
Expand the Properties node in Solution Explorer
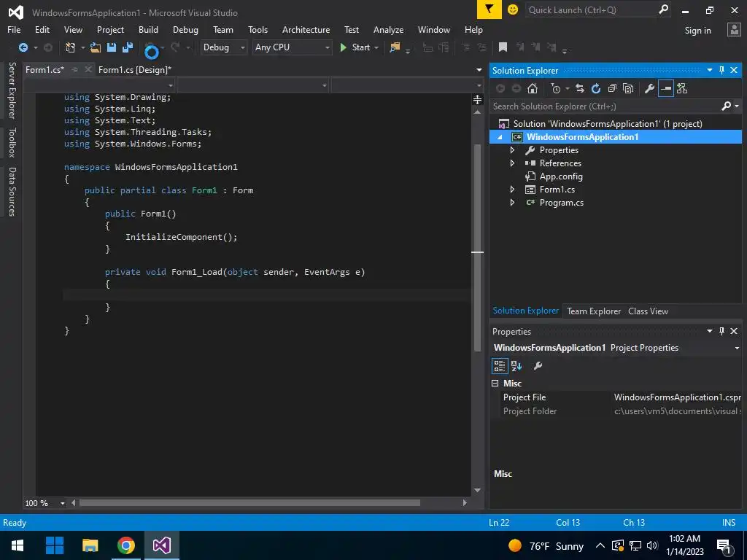(512, 150)
